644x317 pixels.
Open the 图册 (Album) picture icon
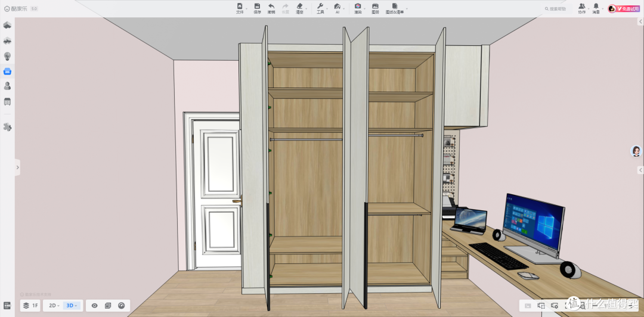point(376,6)
